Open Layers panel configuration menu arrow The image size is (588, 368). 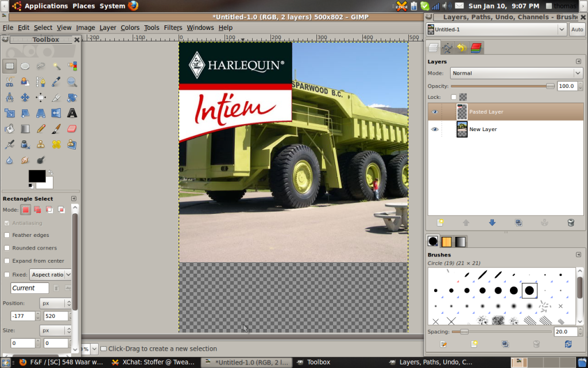click(578, 62)
